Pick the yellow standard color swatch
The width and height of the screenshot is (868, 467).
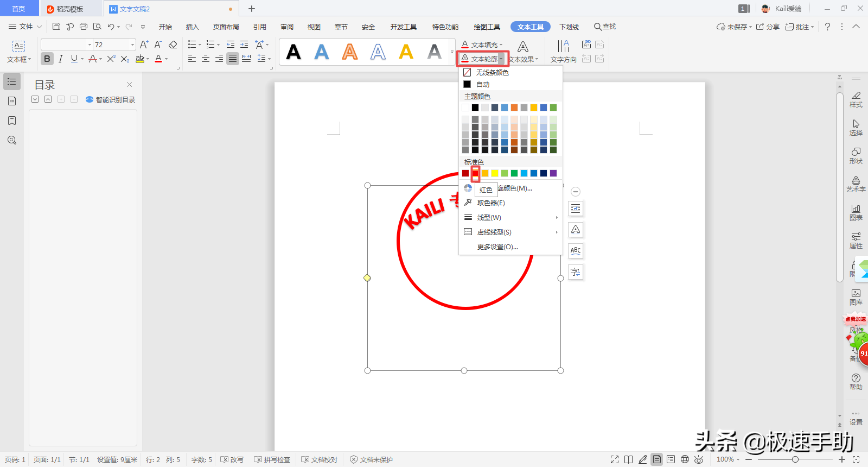tap(495, 173)
